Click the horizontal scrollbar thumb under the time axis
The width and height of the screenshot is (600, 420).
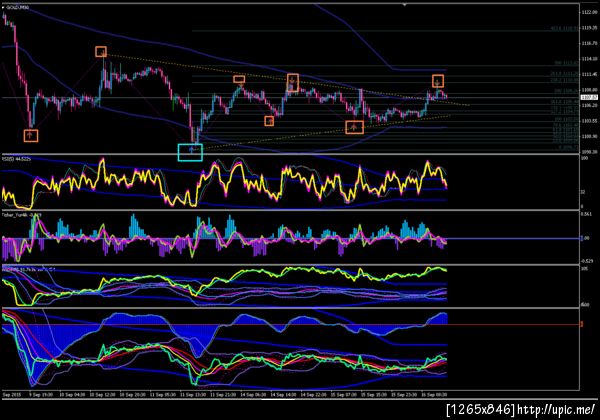tap(278, 399)
